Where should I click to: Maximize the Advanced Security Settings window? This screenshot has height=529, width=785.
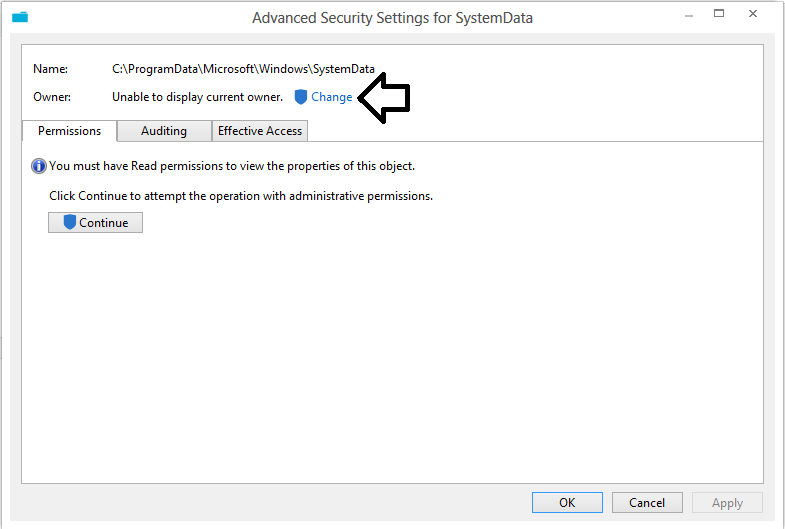click(x=719, y=15)
